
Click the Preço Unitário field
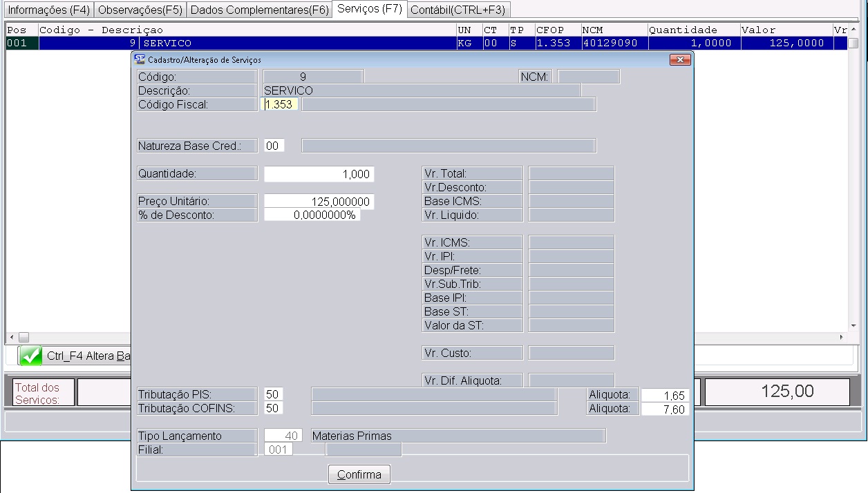[x=319, y=202]
